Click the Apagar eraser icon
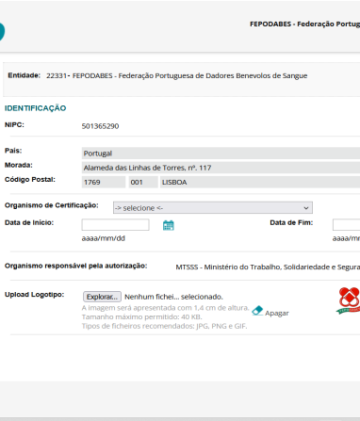The width and height of the screenshot is (360, 421). tap(257, 311)
